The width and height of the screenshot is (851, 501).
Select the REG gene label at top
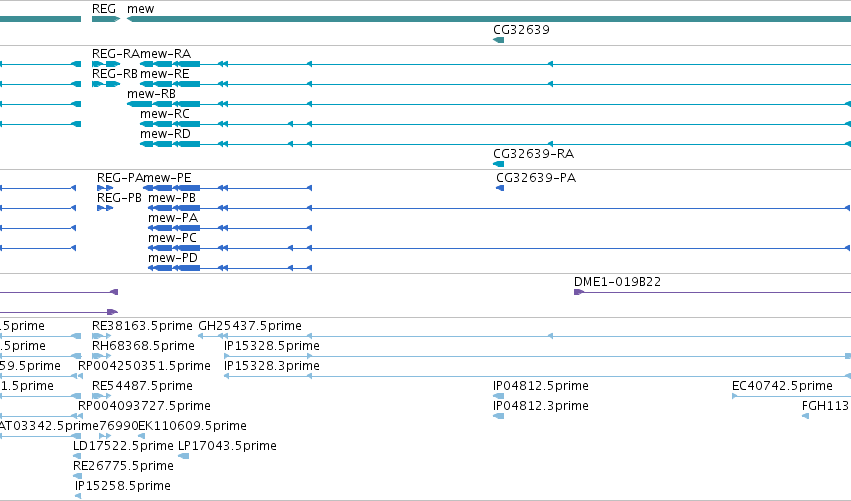pyautogui.click(x=104, y=9)
